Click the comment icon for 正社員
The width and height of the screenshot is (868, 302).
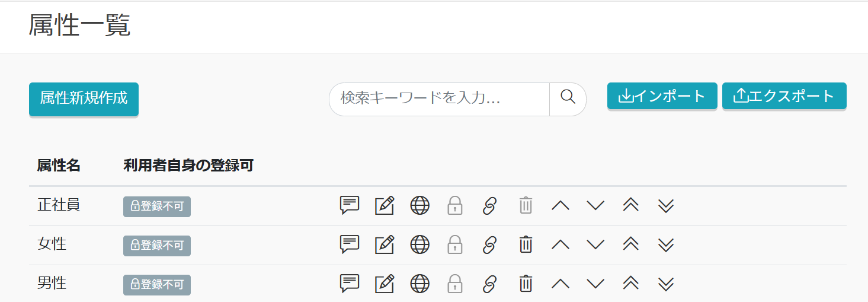coord(350,205)
